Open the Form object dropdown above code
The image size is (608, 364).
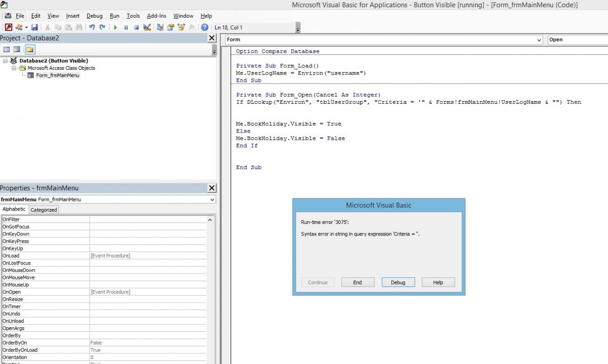coord(540,40)
